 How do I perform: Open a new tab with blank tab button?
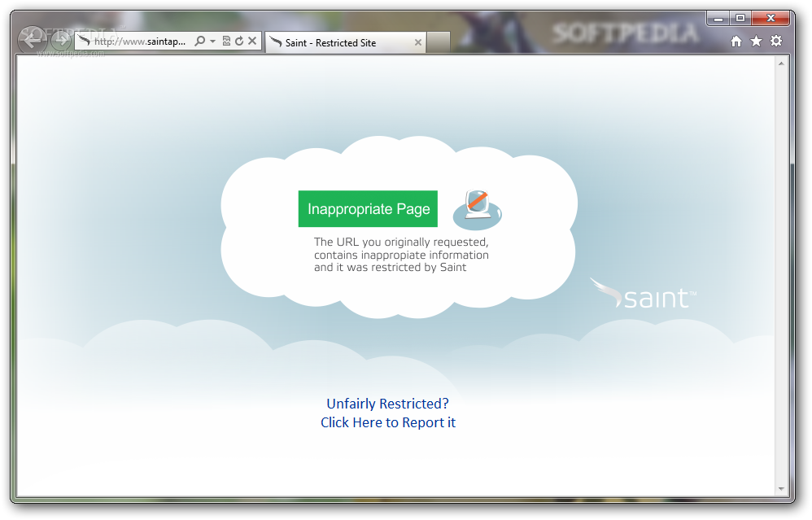438,42
